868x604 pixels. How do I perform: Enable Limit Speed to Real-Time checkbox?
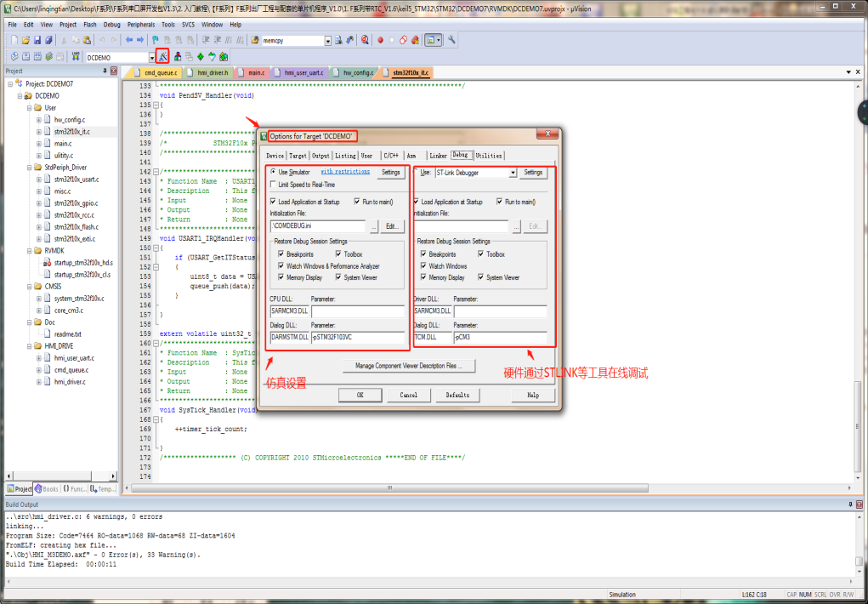pos(273,185)
